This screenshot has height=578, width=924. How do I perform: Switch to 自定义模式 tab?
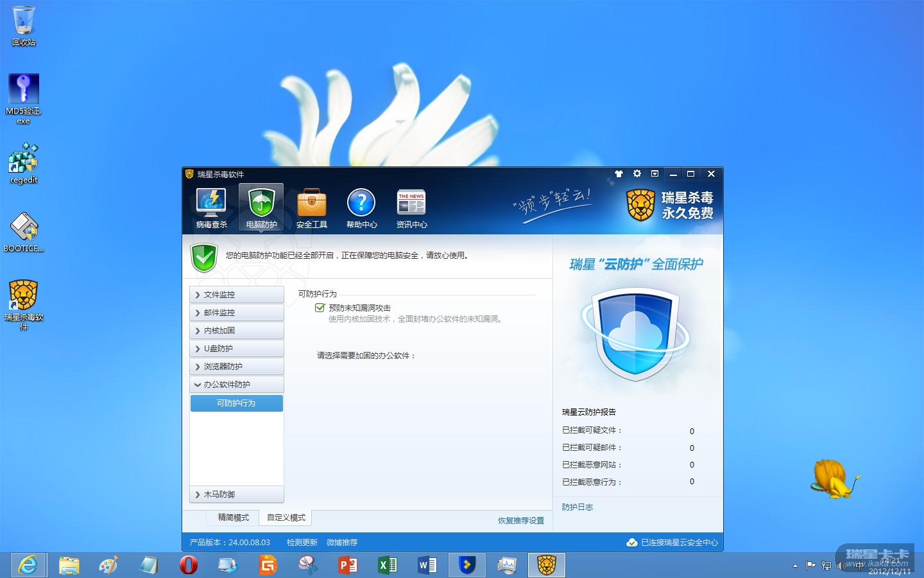point(286,518)
